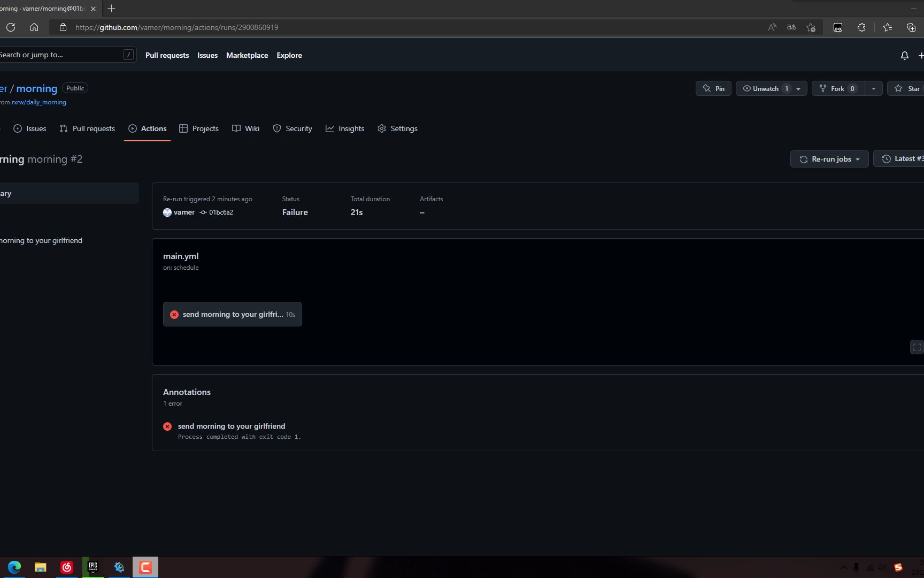Open the Issues repository tab
This screenshot has height=578, width=924.
click(x=30, y=128)
